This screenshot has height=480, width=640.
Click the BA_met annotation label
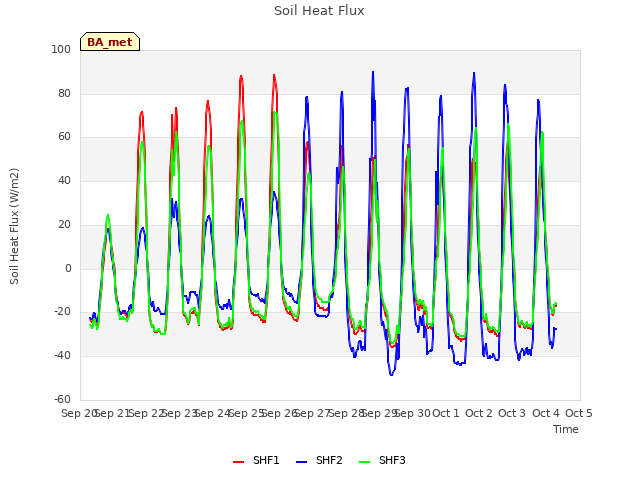tap(110, 42)
